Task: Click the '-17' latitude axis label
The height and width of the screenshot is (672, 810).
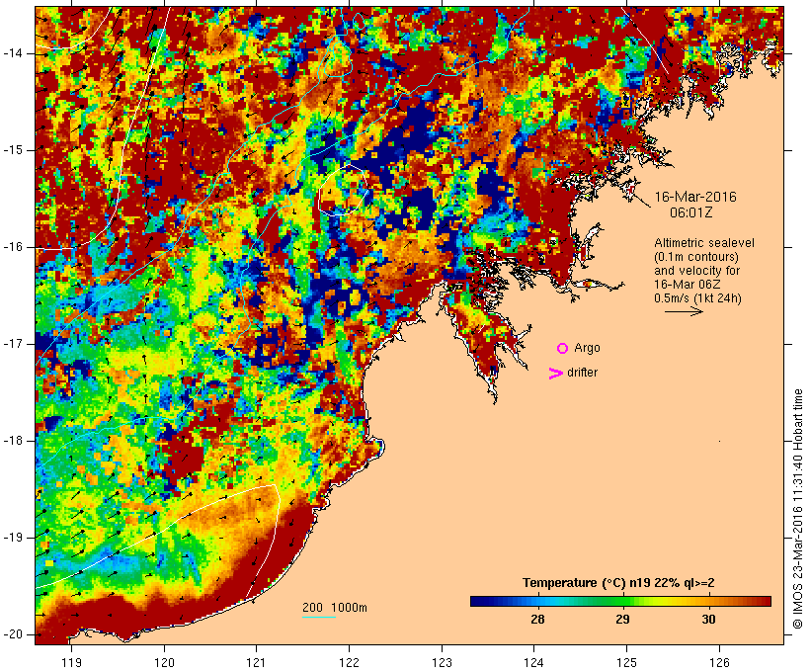Action: 13,344
